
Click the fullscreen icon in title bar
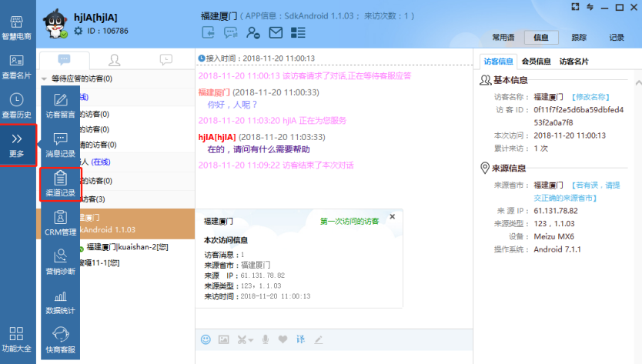coord(575,7)
